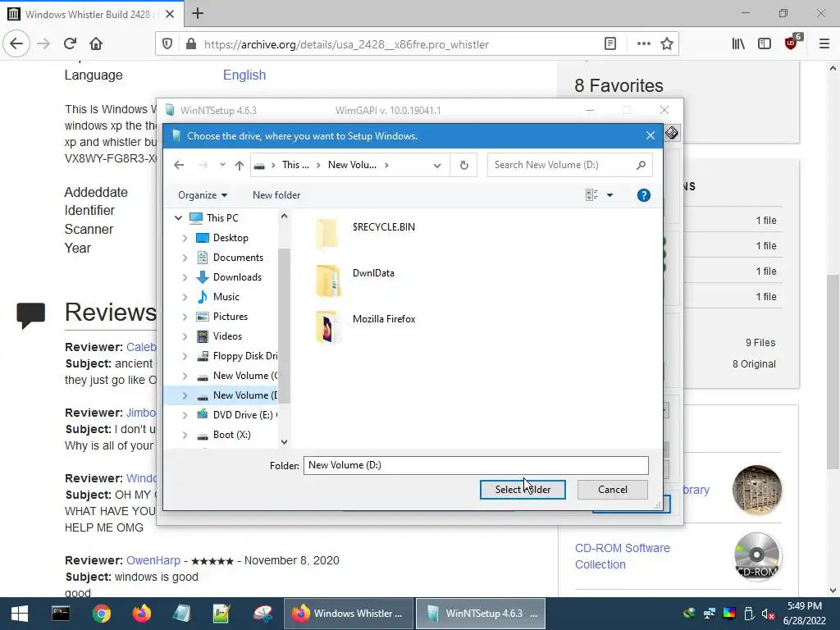Select Pictures in navigation tree
The height and width of the screenshot is (630, 840).
(231, 316)
